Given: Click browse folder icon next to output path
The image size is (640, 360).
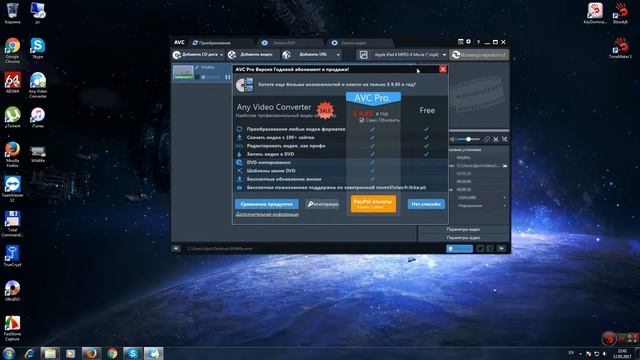Looking at the screenshot, I should pyautogui.click(x=505, y=166).
